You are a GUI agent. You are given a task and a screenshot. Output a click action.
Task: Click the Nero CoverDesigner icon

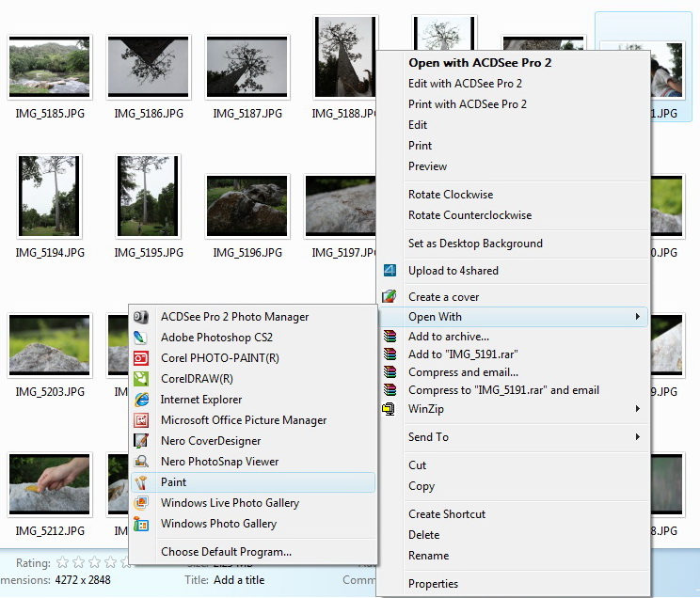141,441
